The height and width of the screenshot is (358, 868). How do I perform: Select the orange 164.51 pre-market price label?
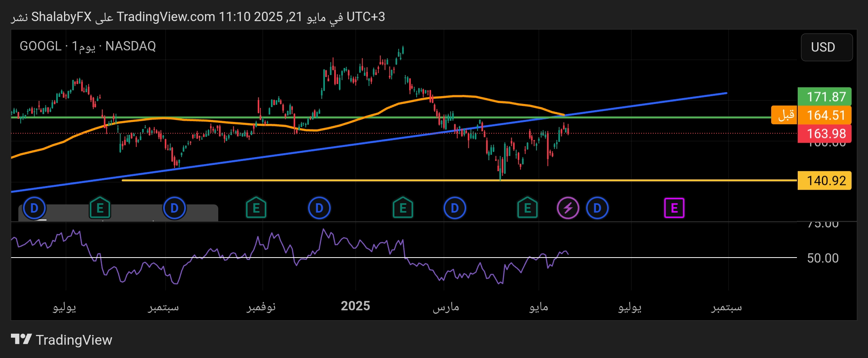(x=824, y=115)
